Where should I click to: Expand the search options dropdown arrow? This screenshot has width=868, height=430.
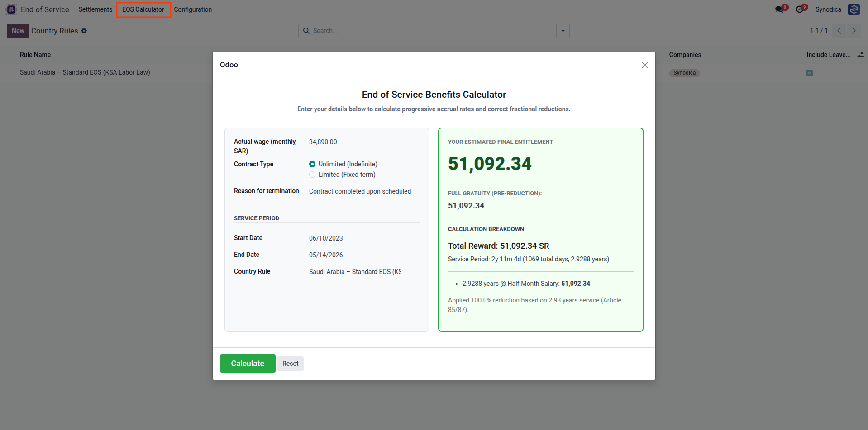563,31
